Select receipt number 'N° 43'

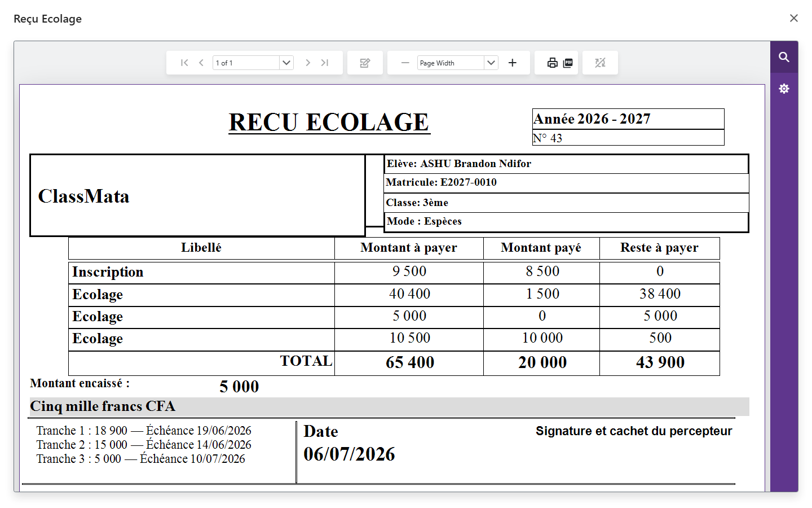point(548,138)
